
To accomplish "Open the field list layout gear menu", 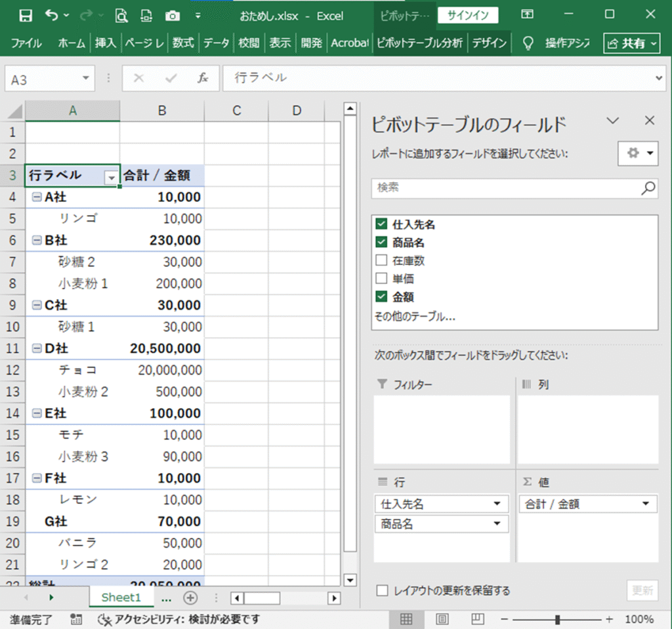I will 638,153.
